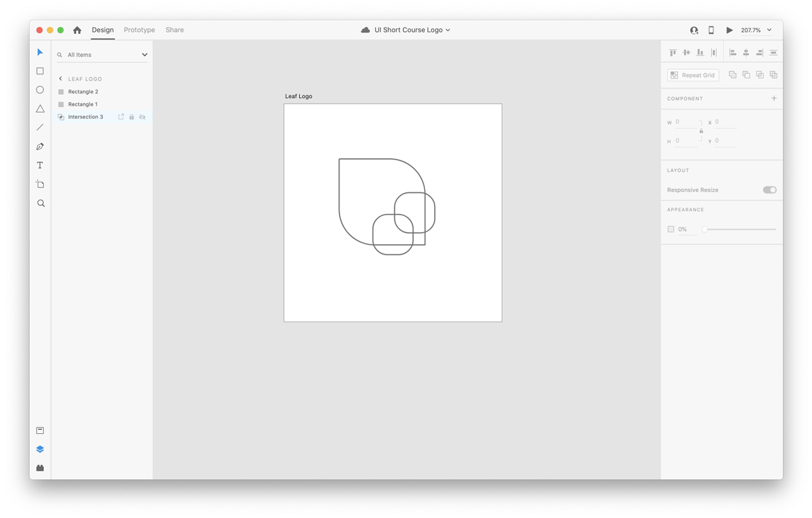Click Align Middle vertically icon
This screenshot has height=518, width=812.
coord(686,52)
